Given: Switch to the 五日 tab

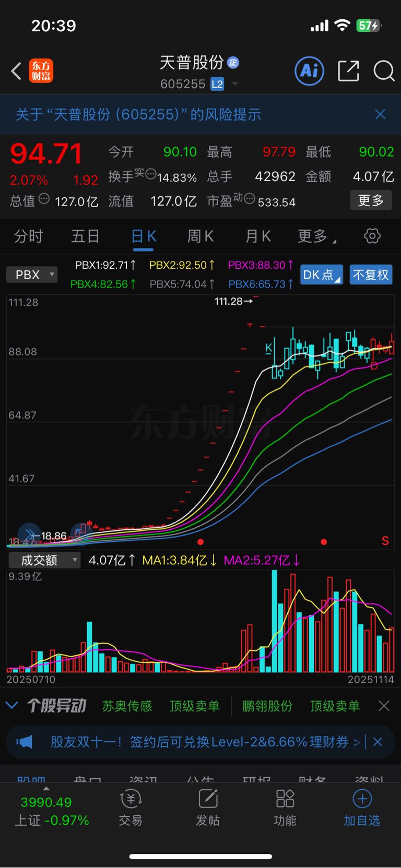Looking at the screenshot, I should click(x=86, y=236).
